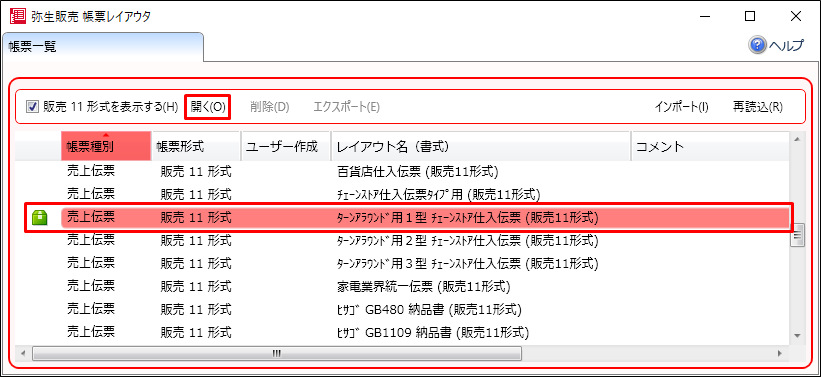Select the 百貨店仕入伝票 (販売11形式) row
Viewport: 821px width, 377px height.
click(x=402, y=171)
